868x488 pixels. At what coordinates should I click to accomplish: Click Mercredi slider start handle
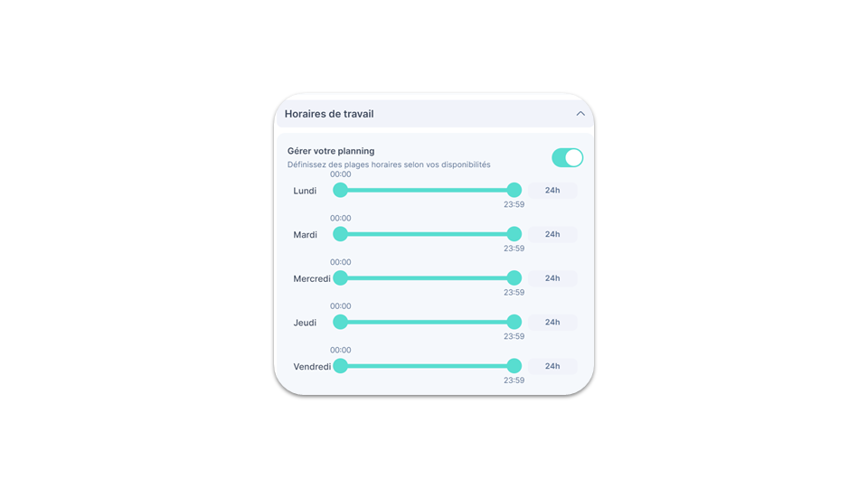[341, 277]
